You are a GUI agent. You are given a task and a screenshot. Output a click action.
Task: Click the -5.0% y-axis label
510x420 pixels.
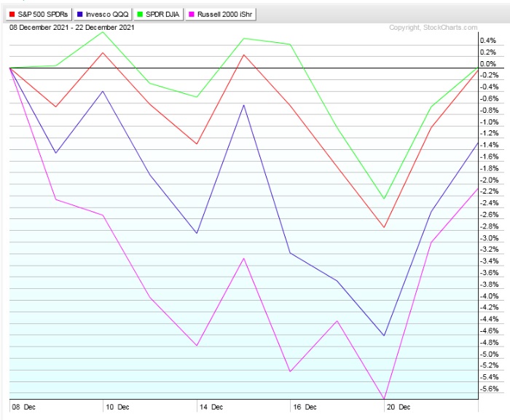(489, 354)
